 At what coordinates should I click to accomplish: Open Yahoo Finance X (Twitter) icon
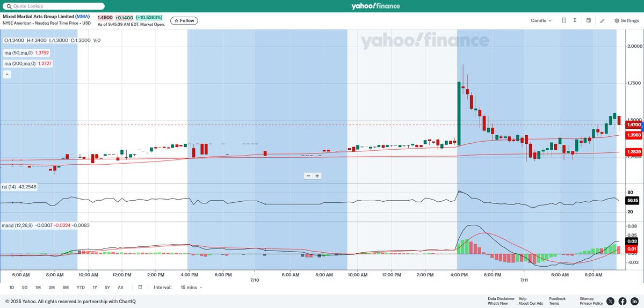pyautogui.click(x=611, y=302)
